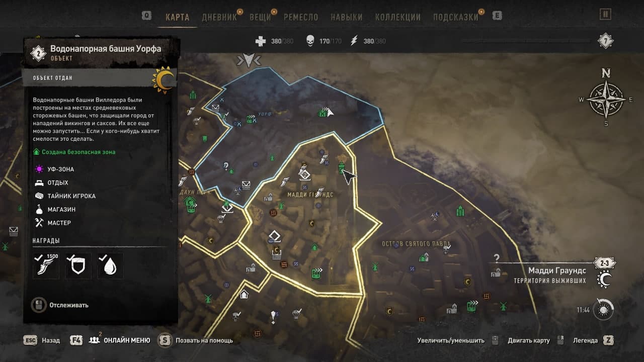This screenshot has height=362, width=644.
Task: Click the white house marker on map
Action: [244, 294]
